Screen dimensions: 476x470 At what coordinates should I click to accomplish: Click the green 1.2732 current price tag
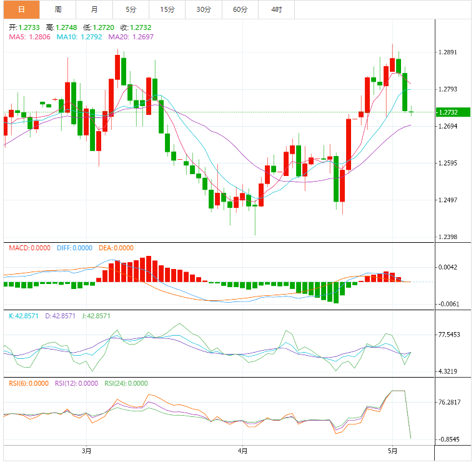coord(453,112)
